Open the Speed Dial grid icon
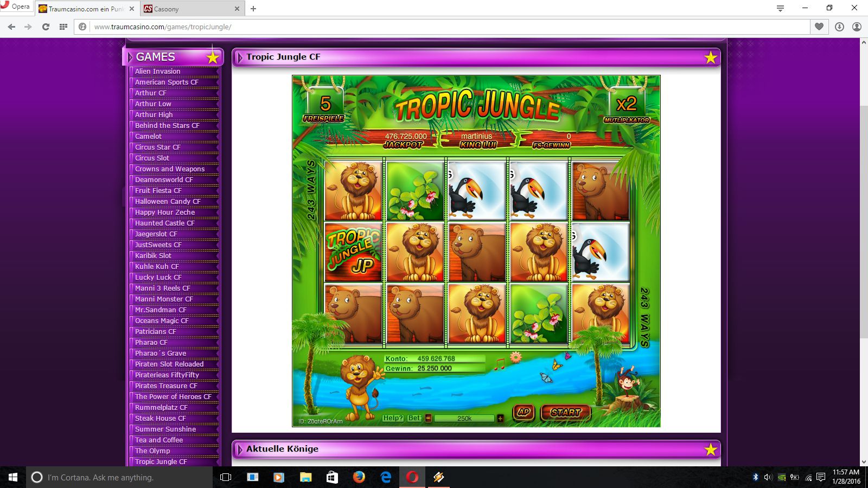The image size is (868, 488). [x=63, y=27]
